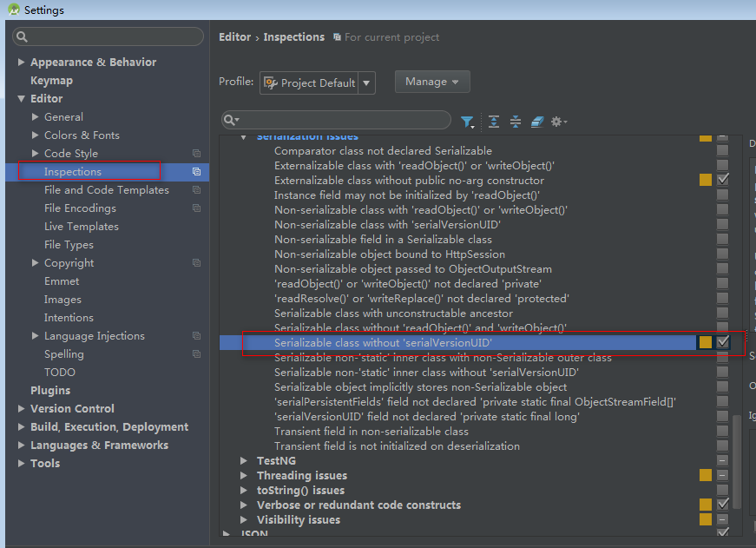Viewport: 756px width, 548px height.
Task: Select 'Instance field may not be initialized' row
Action: (407, 195)
